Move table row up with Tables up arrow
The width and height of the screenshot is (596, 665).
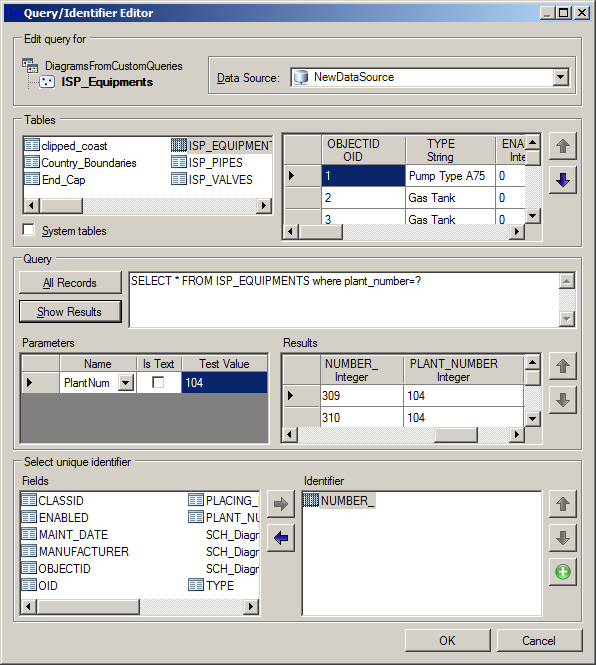(562, 146)
